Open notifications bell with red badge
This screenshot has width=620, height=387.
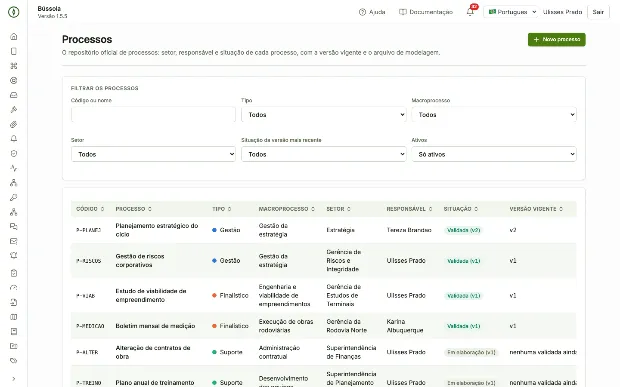[x=471, y=11]
